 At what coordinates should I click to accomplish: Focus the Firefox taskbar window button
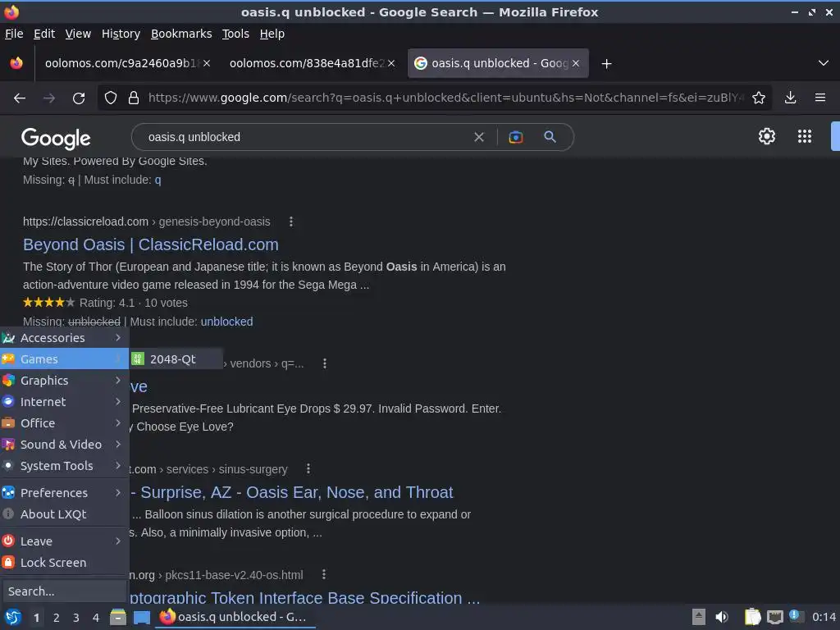[x=235, y=617]
